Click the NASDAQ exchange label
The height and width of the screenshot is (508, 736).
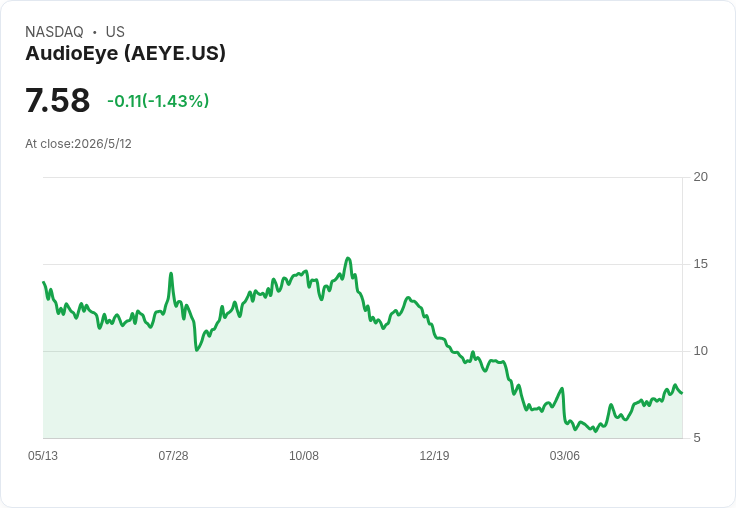(x=54, y=32)
